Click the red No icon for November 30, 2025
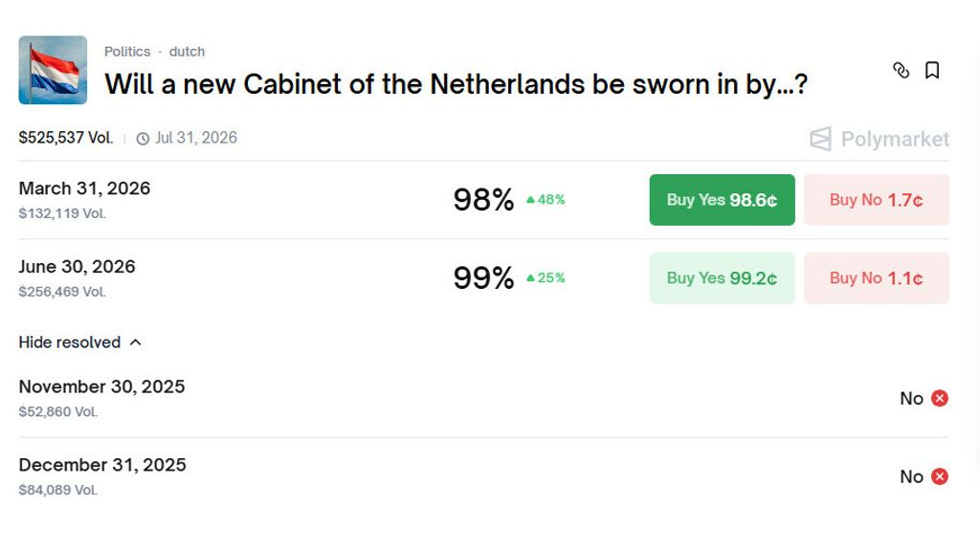The height and width of the screenshot is (551, 980). pos(939,398)
